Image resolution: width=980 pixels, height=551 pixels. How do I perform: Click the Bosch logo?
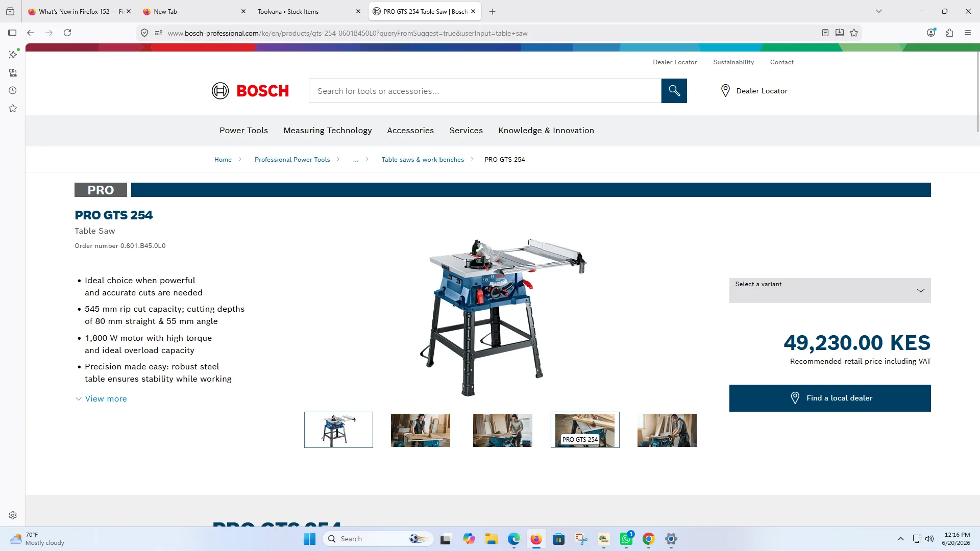(250, 91)
